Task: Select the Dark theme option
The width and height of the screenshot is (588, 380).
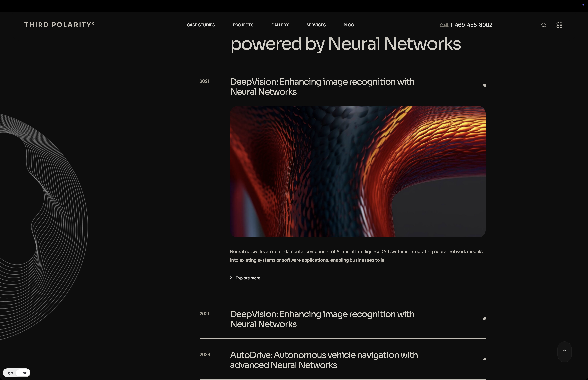Action: tap(23, 373)
